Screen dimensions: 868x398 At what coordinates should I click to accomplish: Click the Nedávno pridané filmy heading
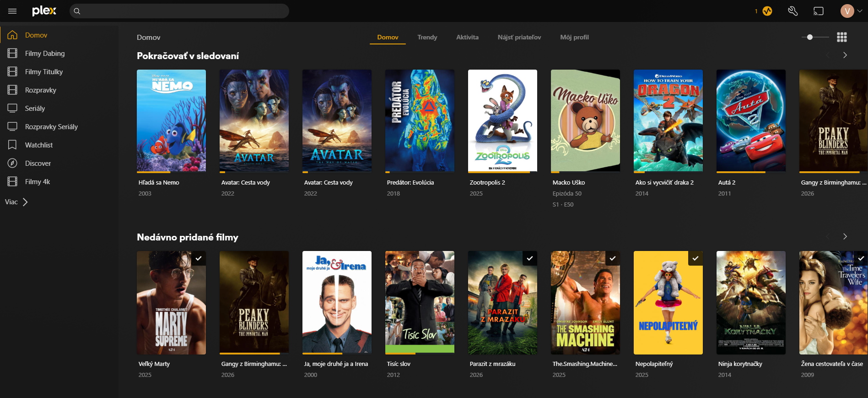coord(188,237)
